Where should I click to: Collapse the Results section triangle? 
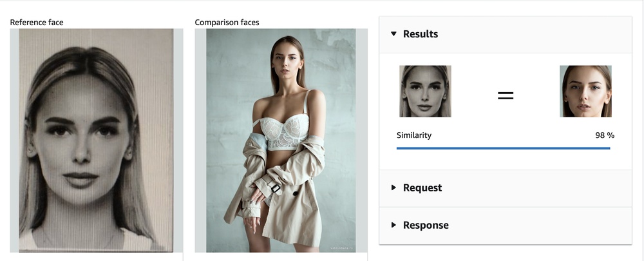point(393,34)
